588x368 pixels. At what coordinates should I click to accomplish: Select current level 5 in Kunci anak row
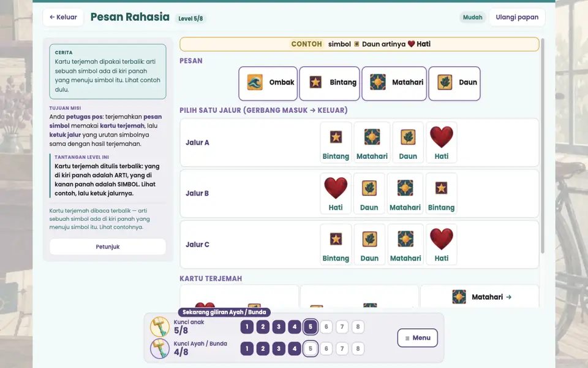(310, 327)
